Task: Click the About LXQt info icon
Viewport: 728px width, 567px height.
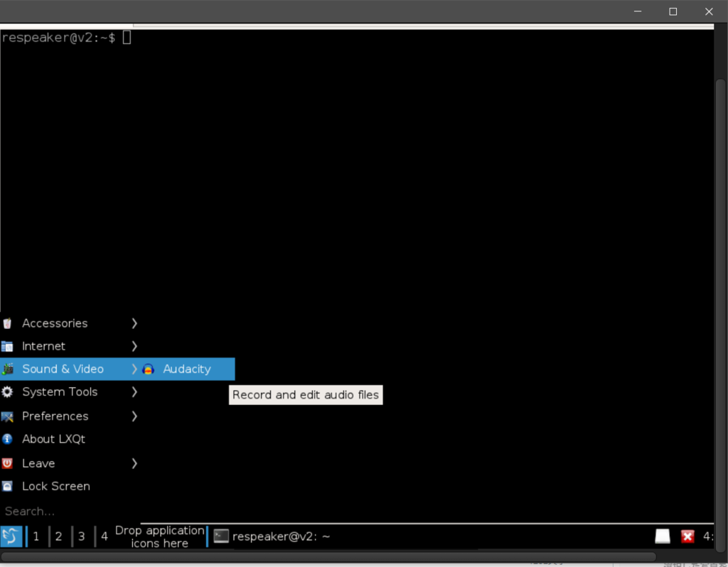Action: [7, 439]
